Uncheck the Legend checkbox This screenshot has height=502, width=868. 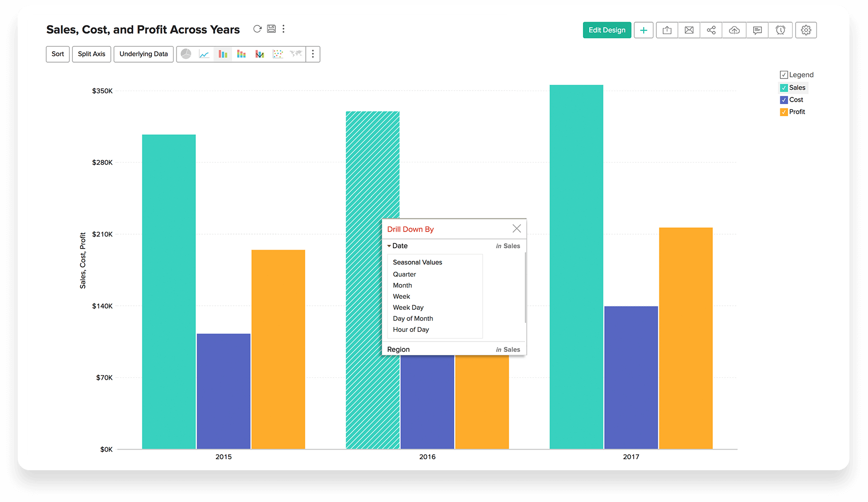784,75
